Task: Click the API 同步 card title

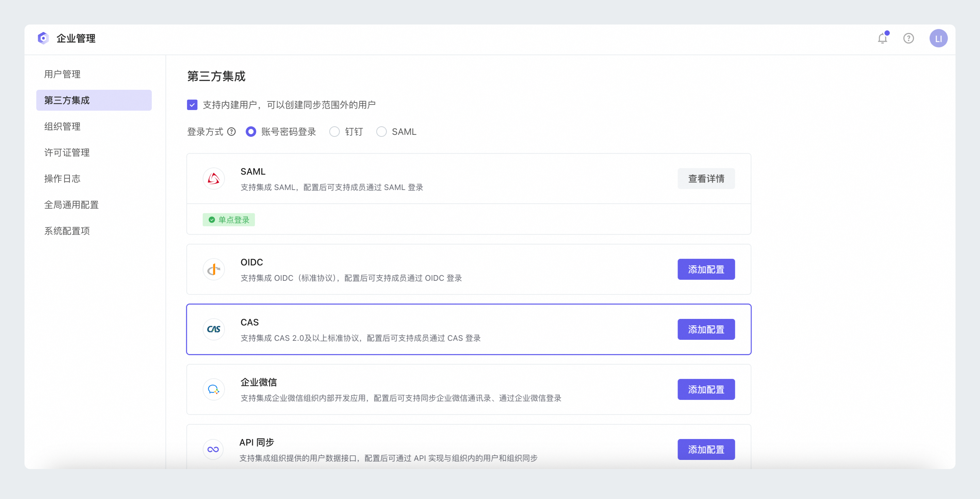Action: pos(257,442)
